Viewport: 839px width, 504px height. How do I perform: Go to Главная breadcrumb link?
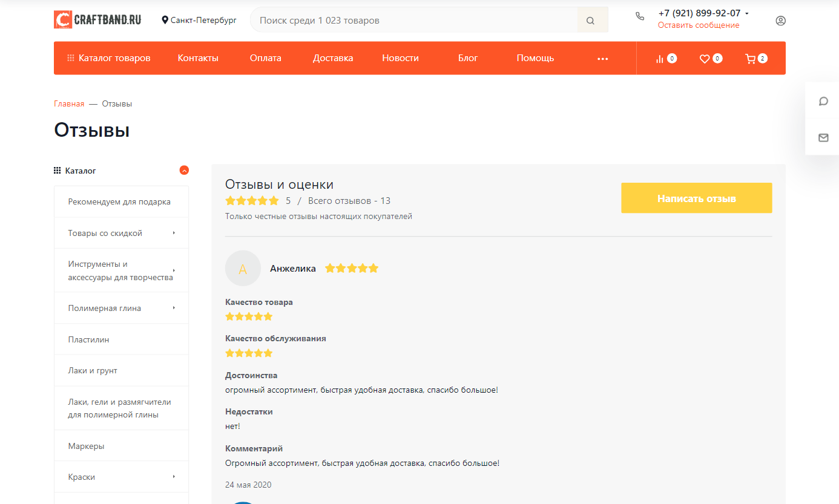click(x=69, y=104)
